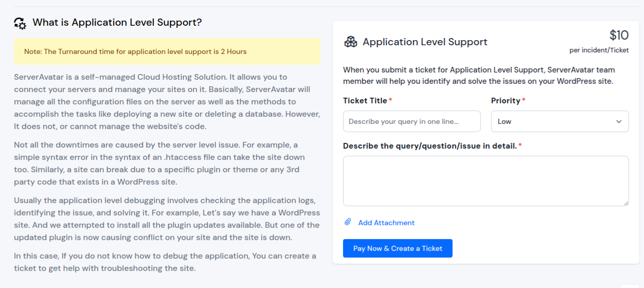Image resolution: width=644 pixels, height=288 pixels.
Task: Click the "Priority" field label
Action: [x=506, y=101]
